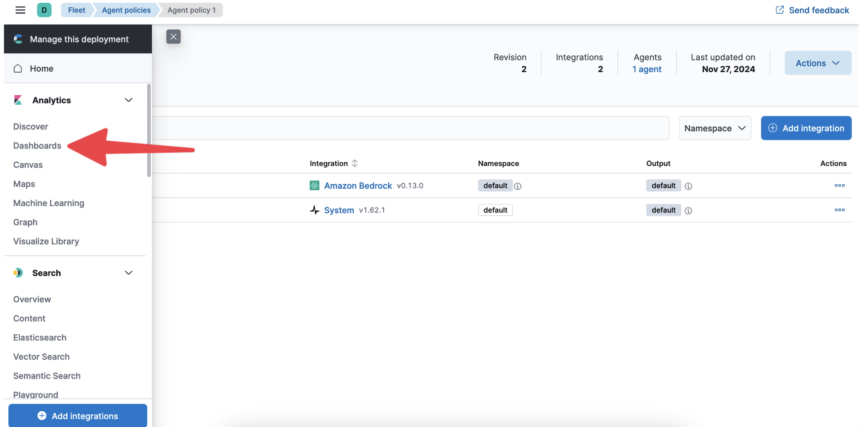
Task: Open Visualize Library
Action: tap(46, 241)
